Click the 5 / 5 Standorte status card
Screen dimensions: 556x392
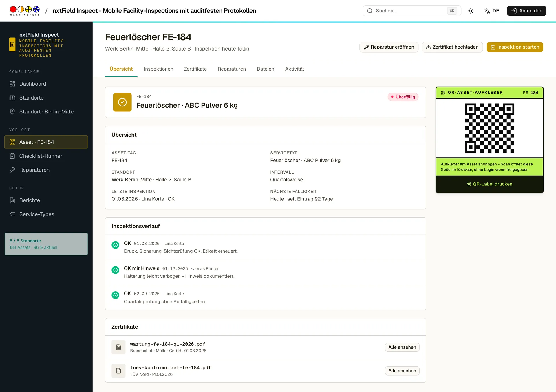click(46, 244)
